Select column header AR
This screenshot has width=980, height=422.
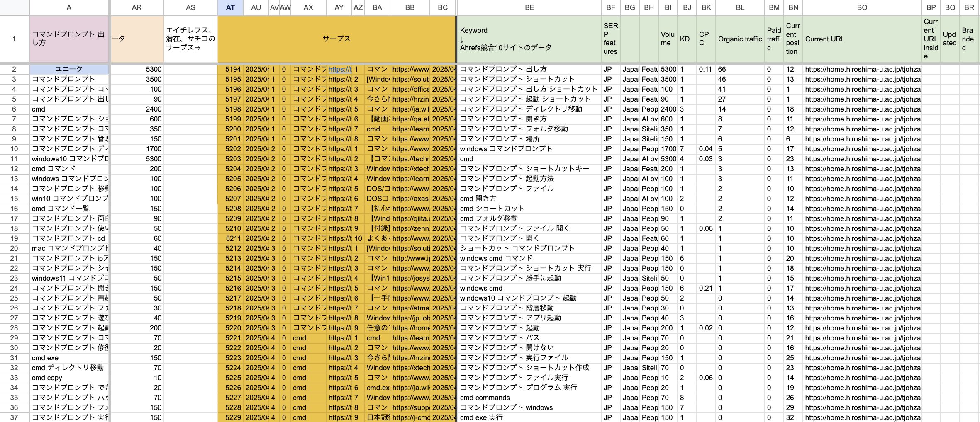[137, 7]
